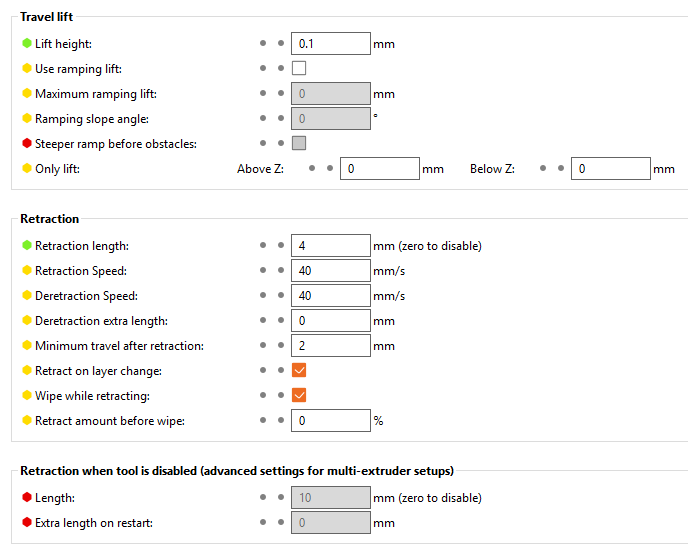Click the green hexagon beside Lift height
This screenshot has height=560, width=688.
click(x=27, y=43)
